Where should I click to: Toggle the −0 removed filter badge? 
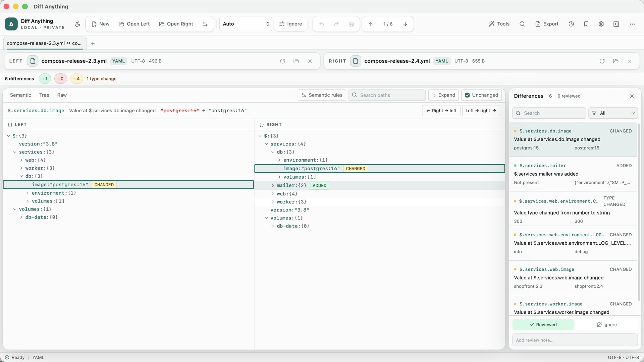[61, 79]
